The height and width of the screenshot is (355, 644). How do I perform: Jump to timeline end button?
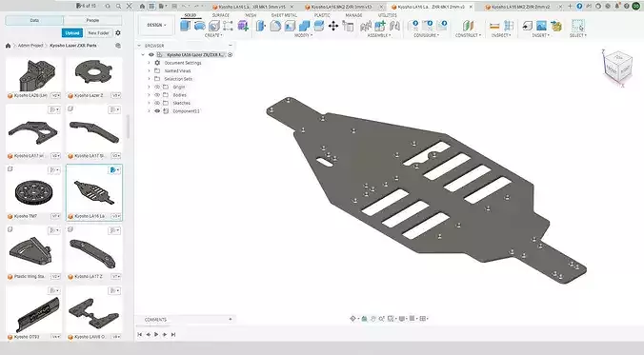point(173,334)
